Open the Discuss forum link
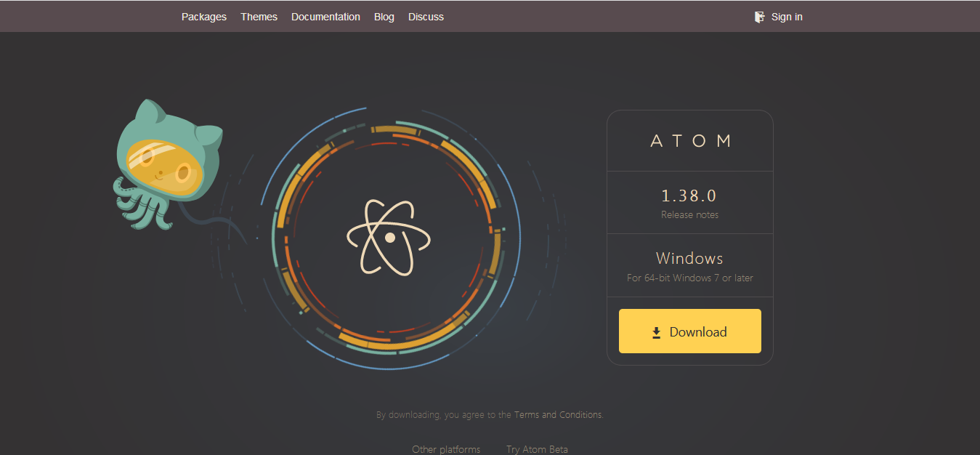980x455 pixels. coord(426,17)
